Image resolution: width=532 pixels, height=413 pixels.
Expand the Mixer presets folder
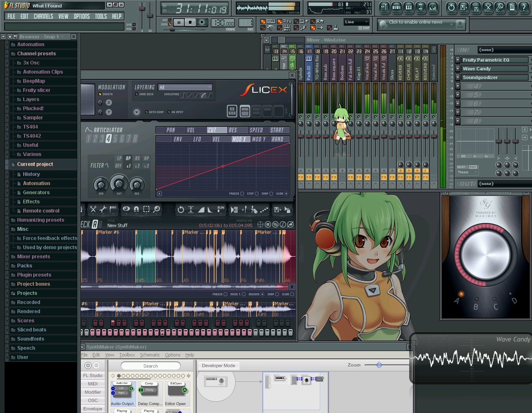click(33, 257)
